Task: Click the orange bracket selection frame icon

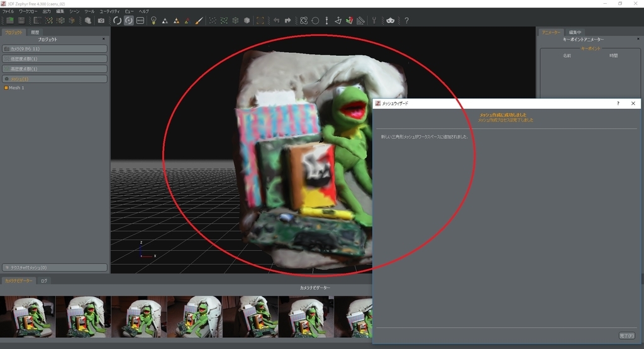Action: (x=260, y=21)
